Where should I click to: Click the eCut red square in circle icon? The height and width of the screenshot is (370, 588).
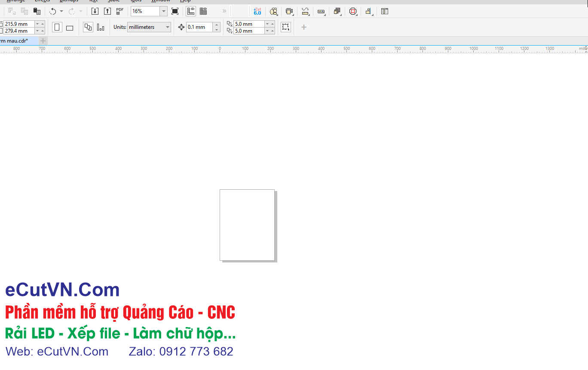click(353, 11)
